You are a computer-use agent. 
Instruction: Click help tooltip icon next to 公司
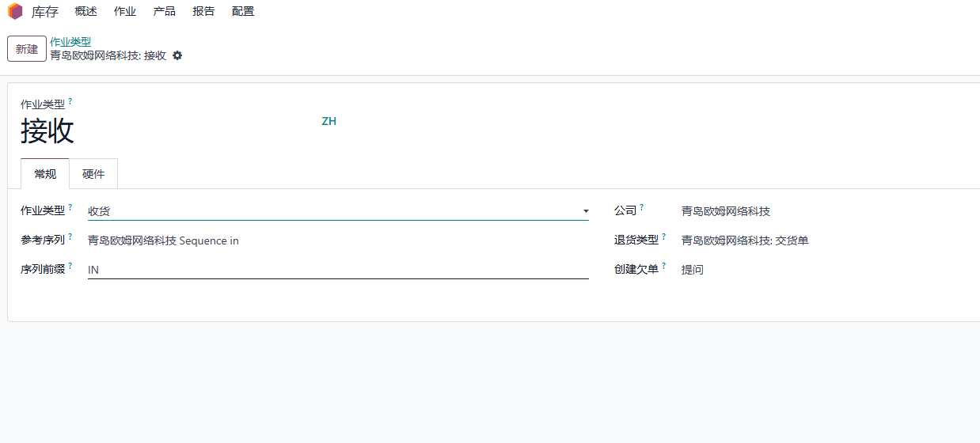pos(642,207)
